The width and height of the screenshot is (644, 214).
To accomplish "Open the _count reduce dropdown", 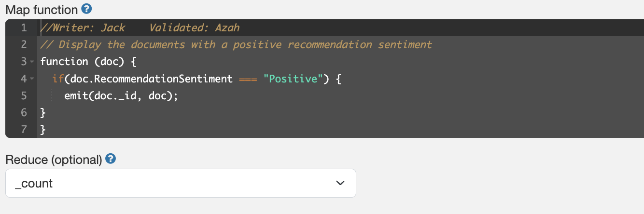I will click(x=181, y=183).
